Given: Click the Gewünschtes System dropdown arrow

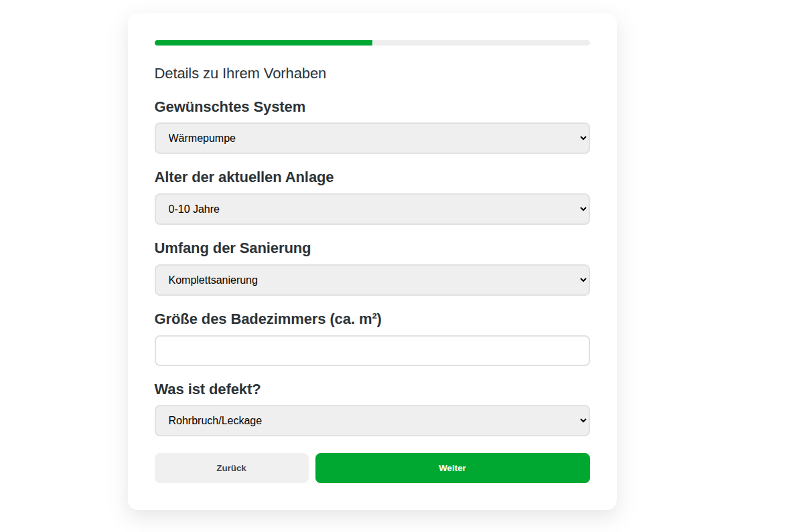Looking at the screenshot, I should tap(583, 139).
